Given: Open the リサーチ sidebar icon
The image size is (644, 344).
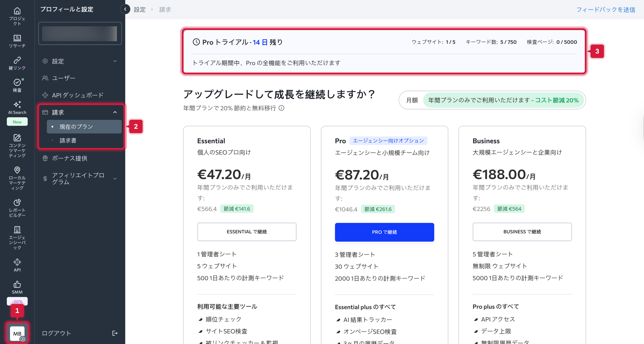Looking at the screenshot, I should point(17,38).
